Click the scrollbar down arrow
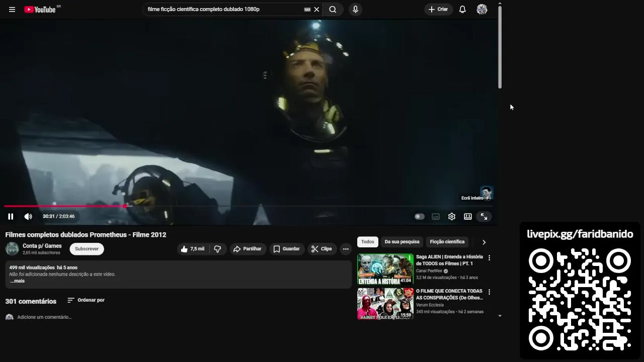This screenshot has height=362, width=644. coord(500,316)
